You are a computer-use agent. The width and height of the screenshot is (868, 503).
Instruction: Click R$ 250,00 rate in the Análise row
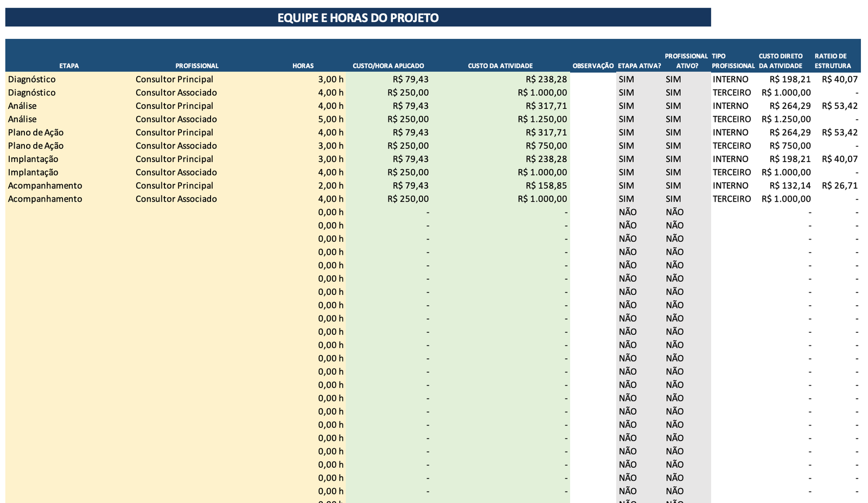point(408,119)
